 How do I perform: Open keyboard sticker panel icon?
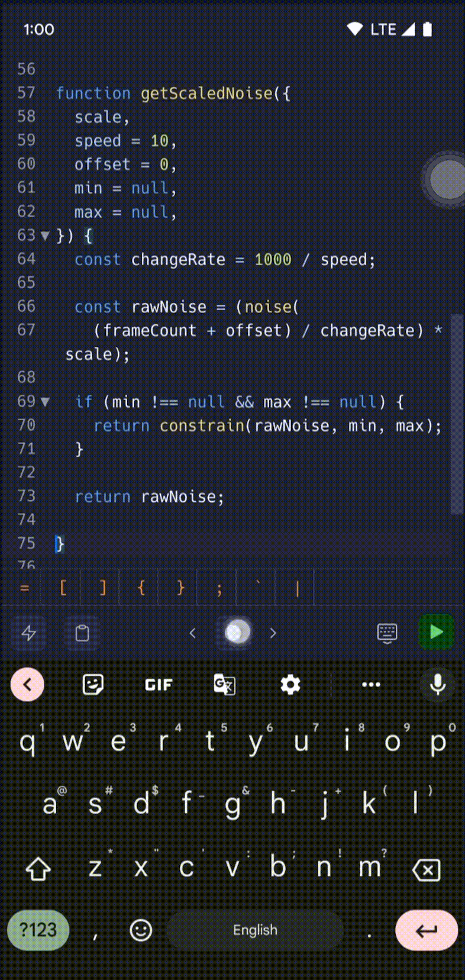tap(93, 685)
